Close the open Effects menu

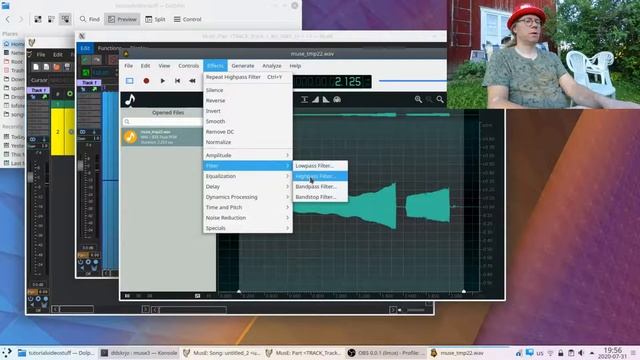coord(215,66)
